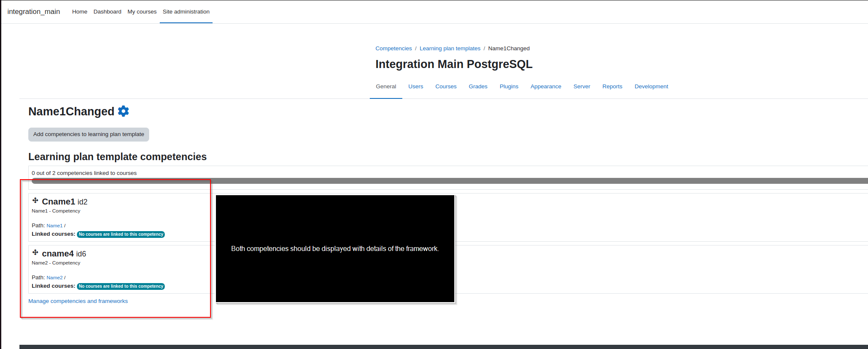Click Add competencies to learning plan template
This screenshot has width=868, height=349.
[x=89, y=134]
